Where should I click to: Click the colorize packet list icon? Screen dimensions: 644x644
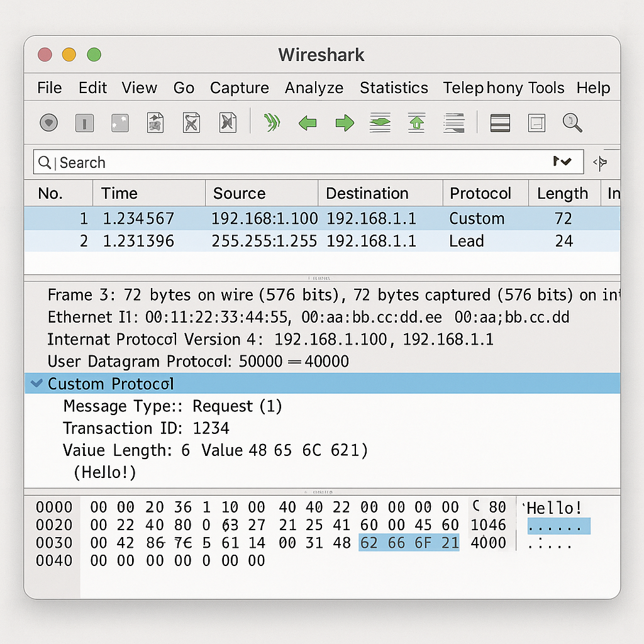pyautogui.click(x=500, y=123)
